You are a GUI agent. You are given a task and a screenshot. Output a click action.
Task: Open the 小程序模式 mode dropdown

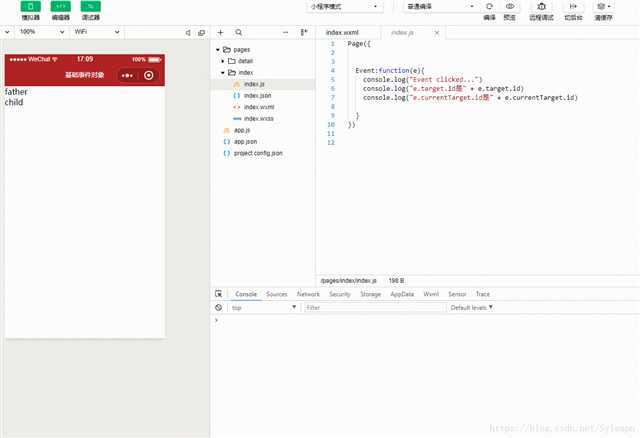(344, 7)
